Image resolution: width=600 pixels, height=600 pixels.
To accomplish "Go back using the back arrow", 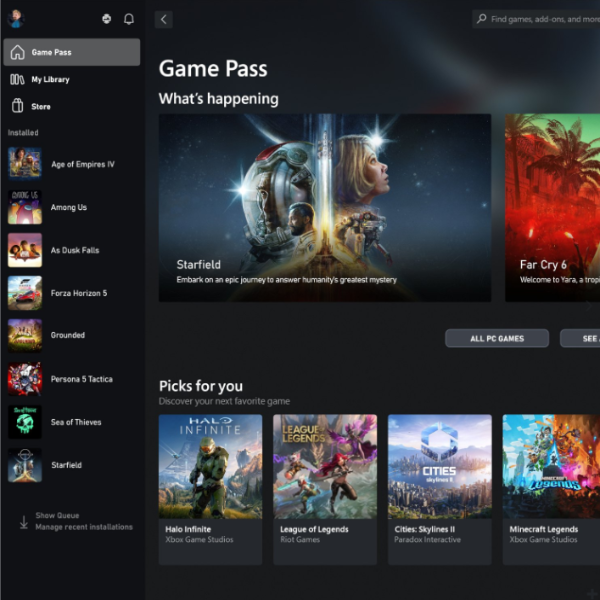I will pyautogui.click(x=164, y=19).
